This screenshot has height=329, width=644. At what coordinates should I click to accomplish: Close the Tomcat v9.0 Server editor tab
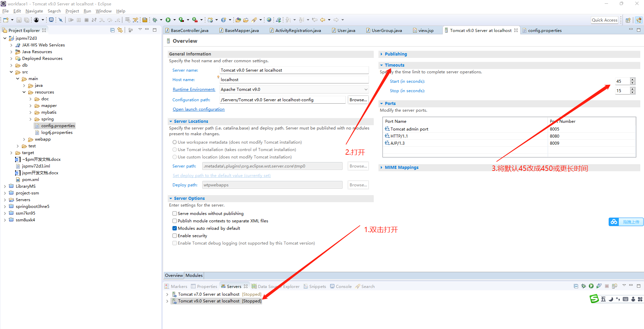[x=516, y=30]
